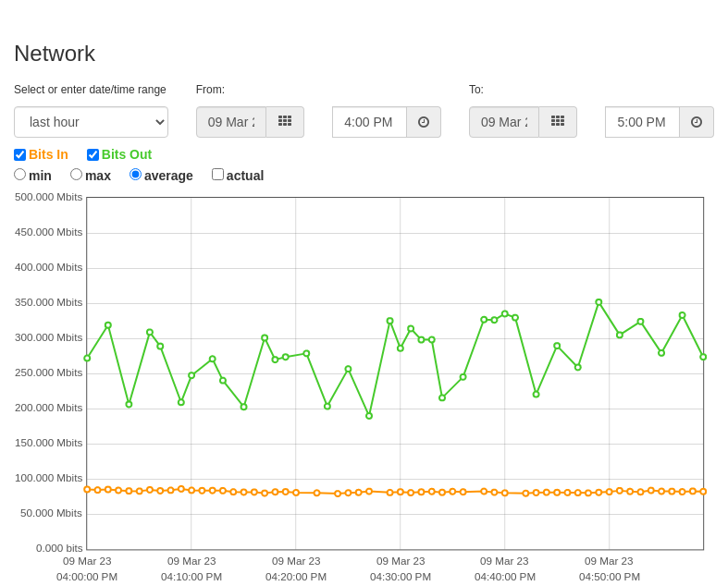
Task: Click the From date field showing 09 Mar
Action: click(x=231, y=122)
